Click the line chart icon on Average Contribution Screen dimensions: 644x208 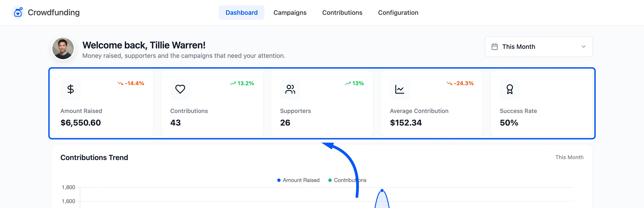click(x=400, y=89)
